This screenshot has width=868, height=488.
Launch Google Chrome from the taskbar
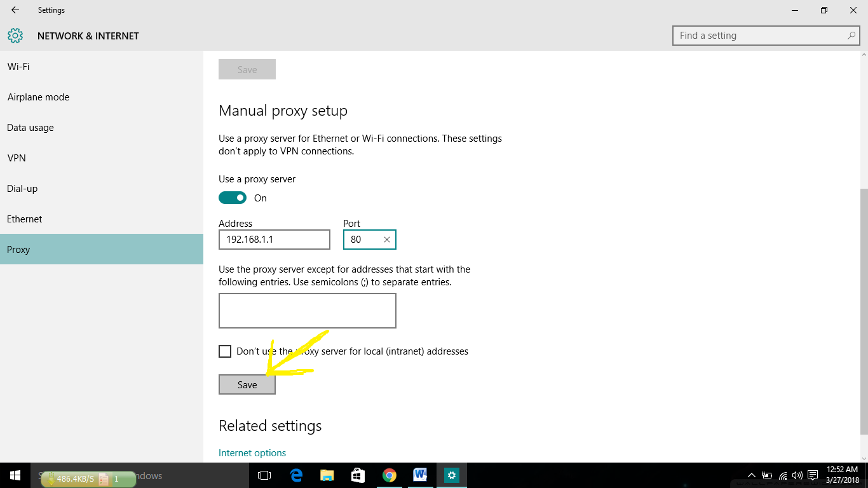(390, 475)
